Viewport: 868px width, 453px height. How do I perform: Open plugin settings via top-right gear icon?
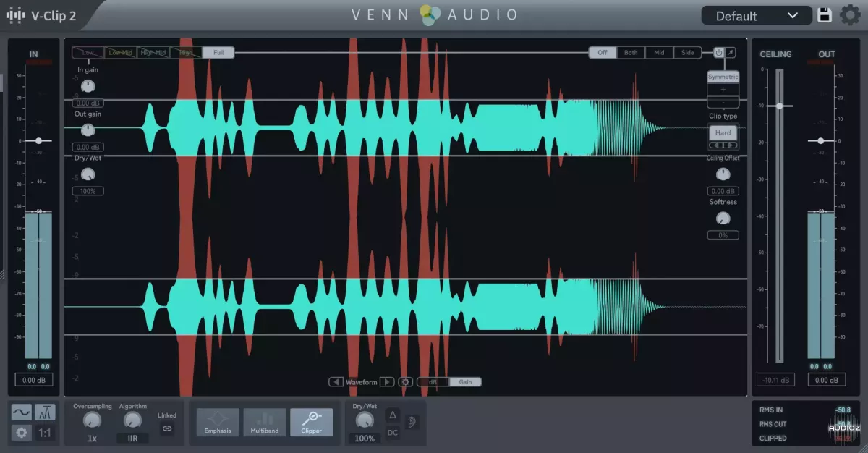click(x=850, y=15)
